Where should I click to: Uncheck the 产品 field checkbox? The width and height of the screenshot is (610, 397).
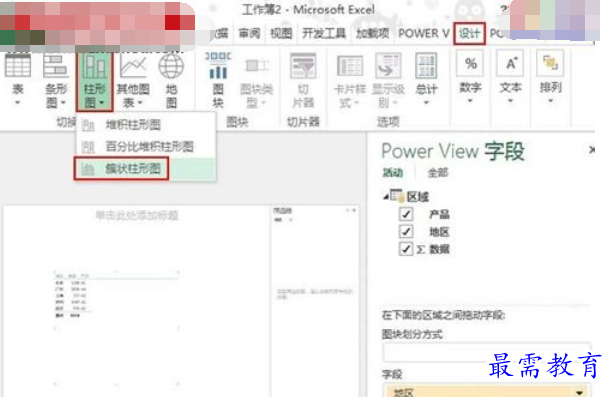[406, 214]
